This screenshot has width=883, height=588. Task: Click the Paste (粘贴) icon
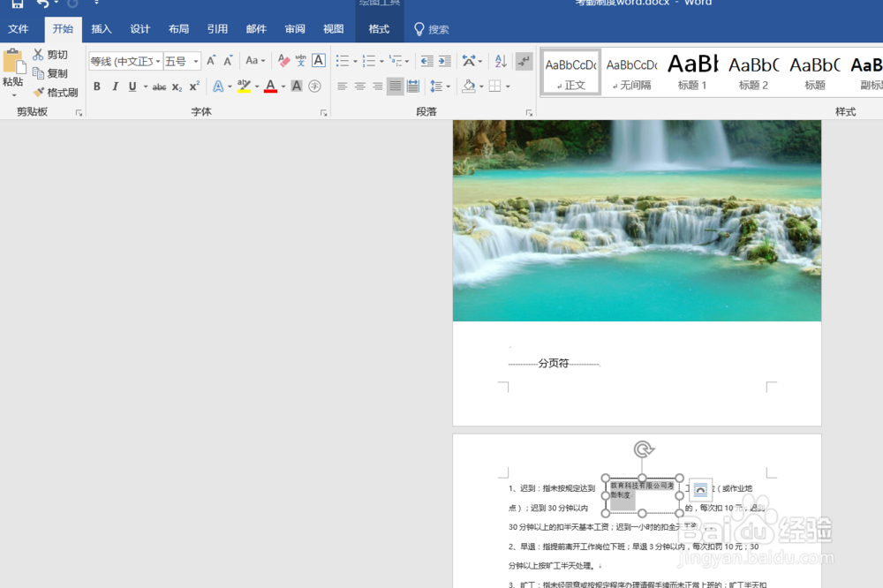[x=13, y=62]
